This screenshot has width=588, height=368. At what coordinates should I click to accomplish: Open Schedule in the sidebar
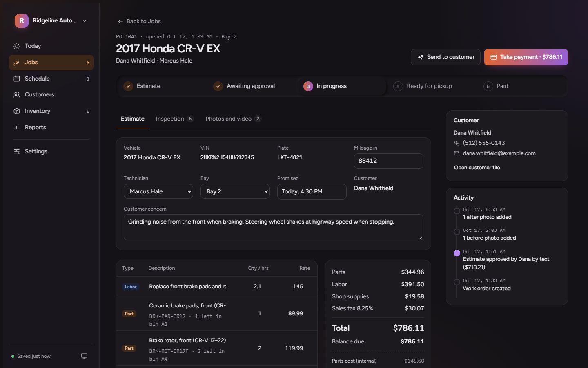pyautogui.click(x=51, y=79)
